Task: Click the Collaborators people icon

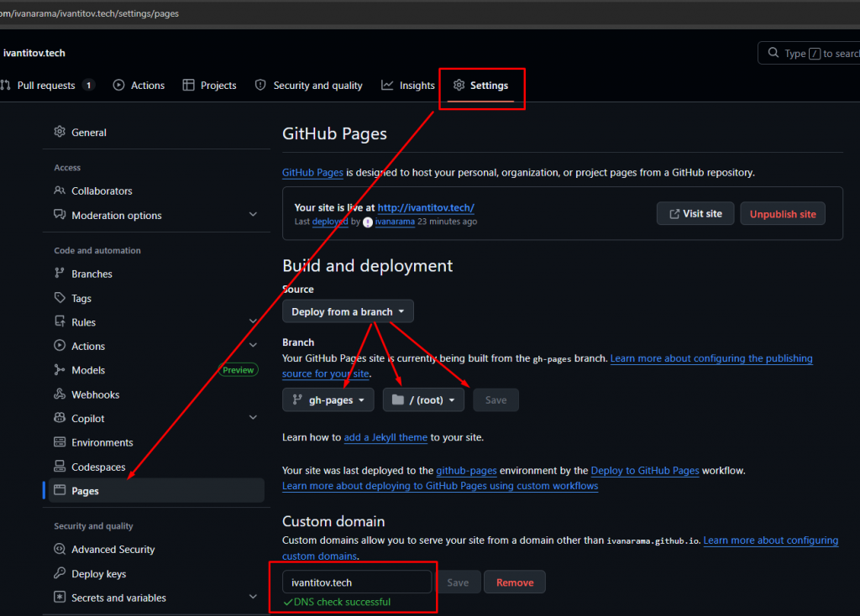Action: point(60,191)
